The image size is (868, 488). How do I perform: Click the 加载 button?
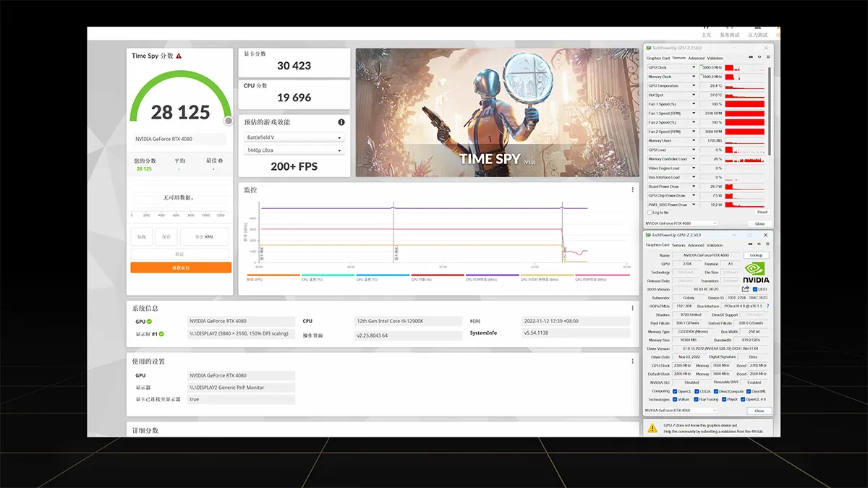[x=142, y=236]
